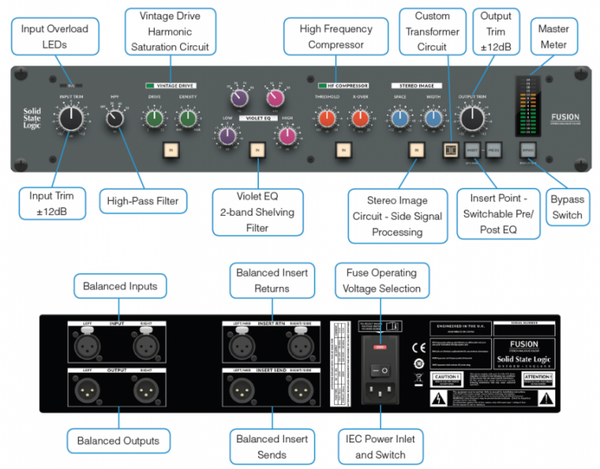Click the Left Input XLR connector

pyautogui.click(x=85, y=349)
